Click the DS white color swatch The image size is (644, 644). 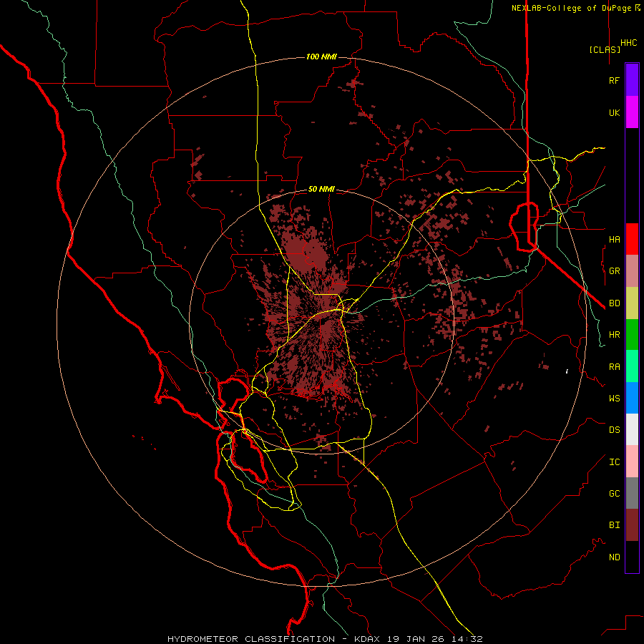point(632,429)
